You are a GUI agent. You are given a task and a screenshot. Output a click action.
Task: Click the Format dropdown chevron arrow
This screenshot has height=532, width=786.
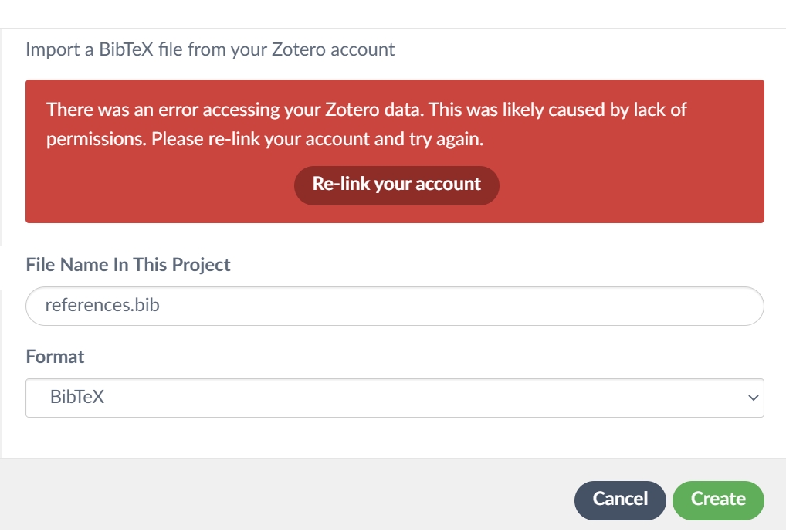point(754,398)
